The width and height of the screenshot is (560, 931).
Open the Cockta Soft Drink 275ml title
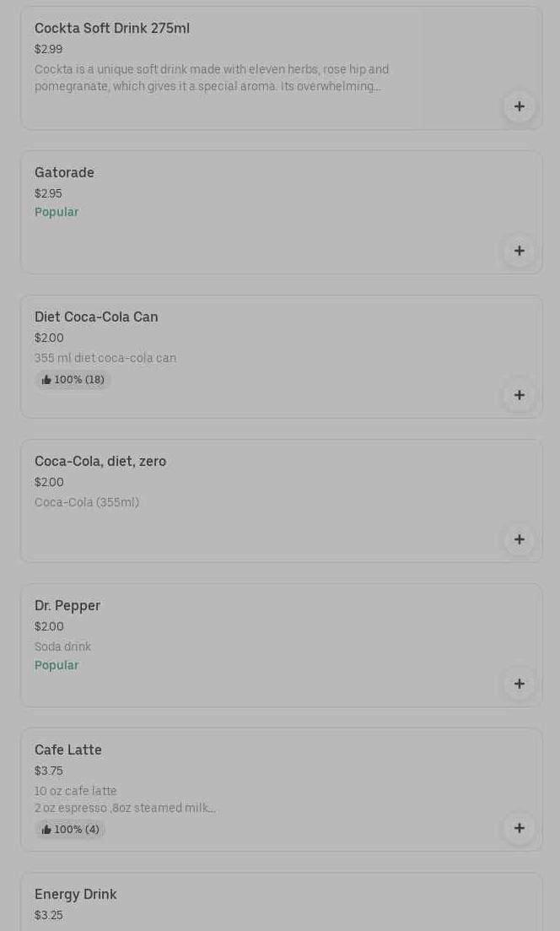112,29
